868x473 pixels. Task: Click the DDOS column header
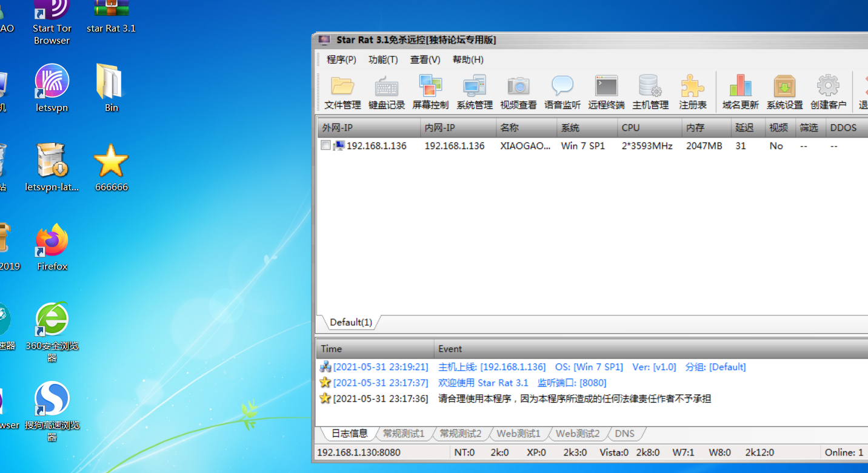[x=847, y=128]
